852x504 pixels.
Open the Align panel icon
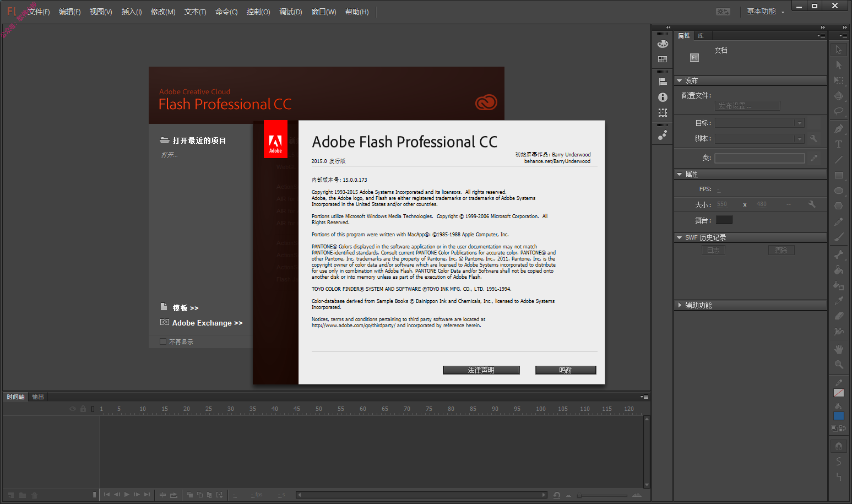point(663,82)
